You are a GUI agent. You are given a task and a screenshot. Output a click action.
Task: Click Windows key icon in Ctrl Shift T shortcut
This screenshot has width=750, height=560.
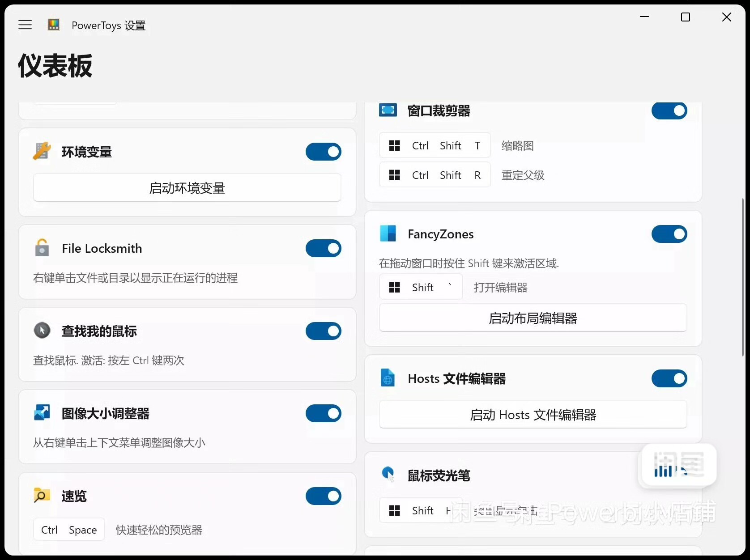395,146
